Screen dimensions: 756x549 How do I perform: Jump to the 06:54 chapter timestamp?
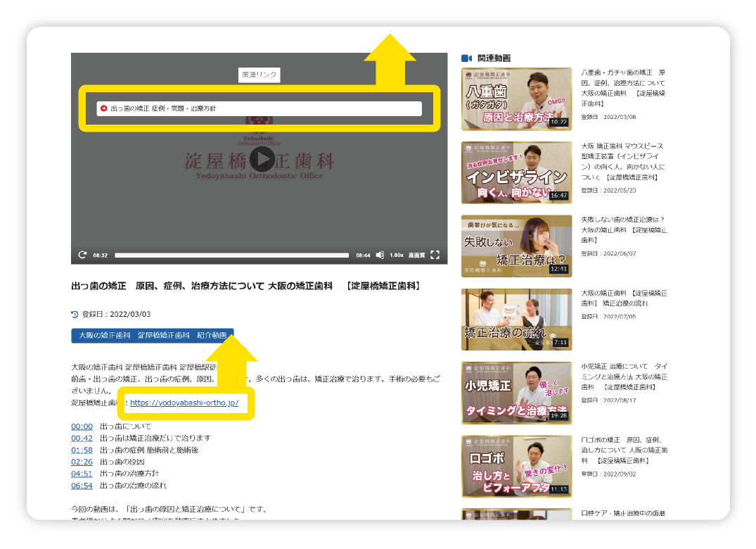coord(82,486)
